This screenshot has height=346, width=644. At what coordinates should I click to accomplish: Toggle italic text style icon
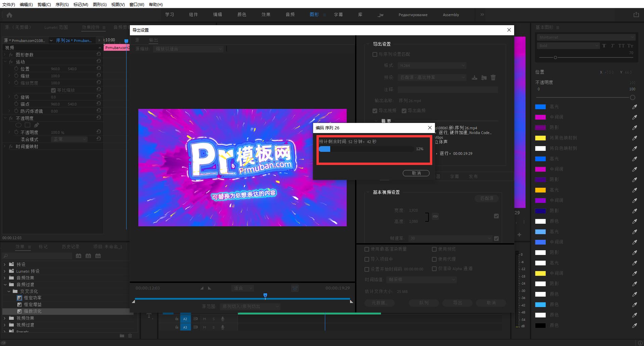(612, 46)
